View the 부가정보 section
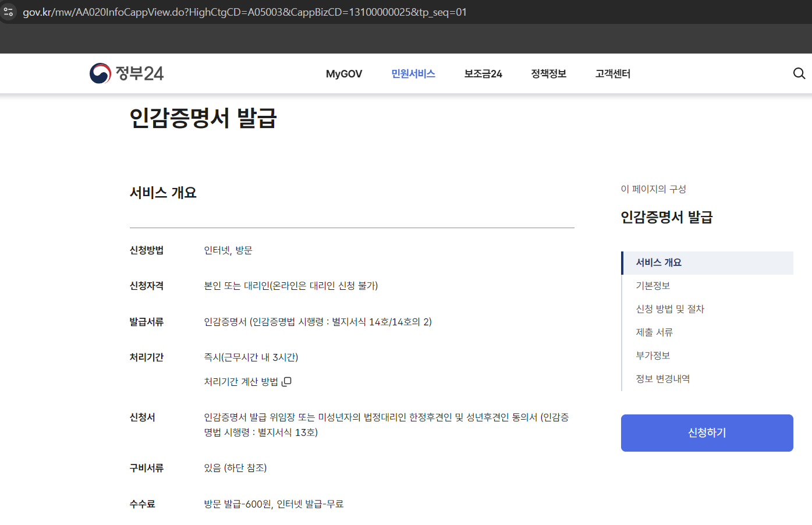 point(654,355)
